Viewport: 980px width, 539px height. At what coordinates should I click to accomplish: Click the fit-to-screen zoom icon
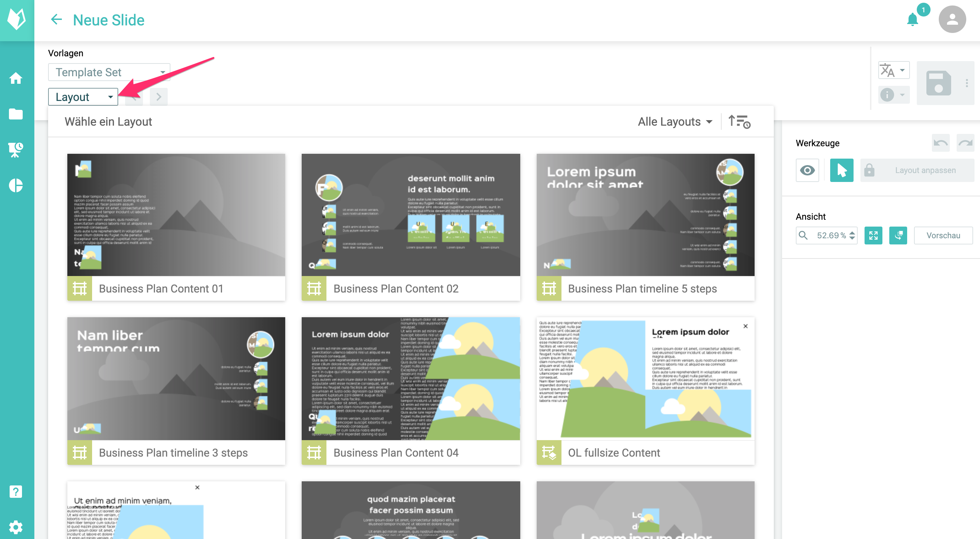pos(873,236)
